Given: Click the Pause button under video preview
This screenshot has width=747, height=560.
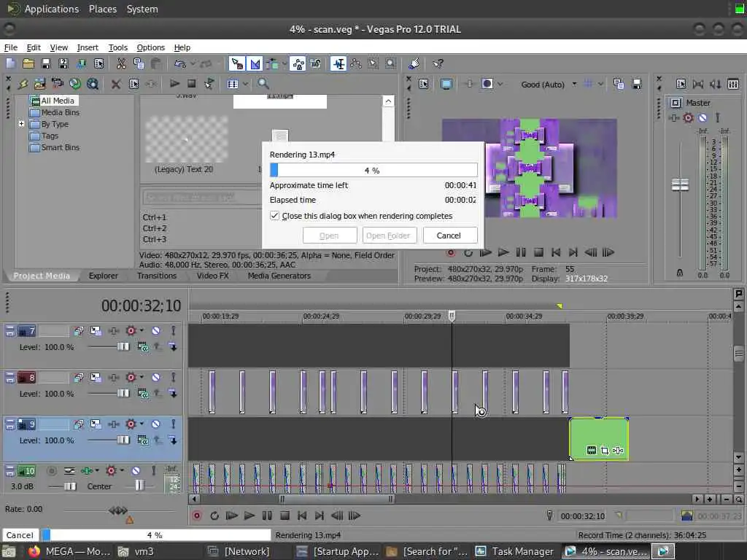Looking at the screenshot, I should tap(521, 252).
